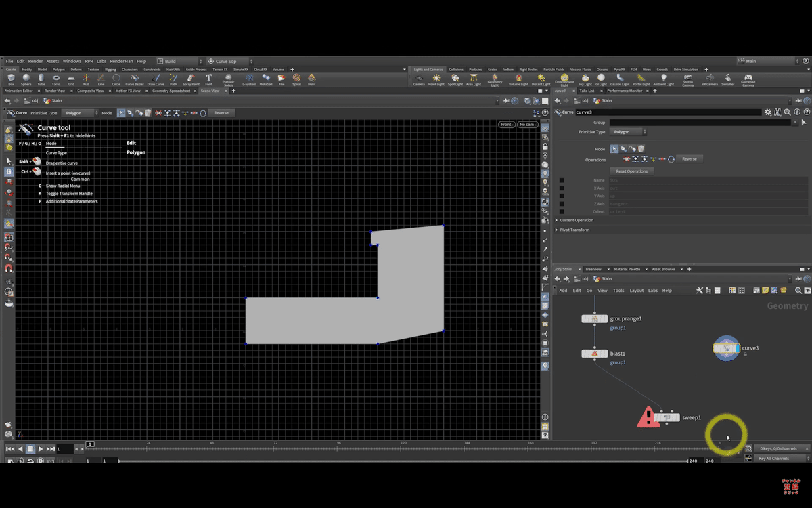This screenshot has width=812, height=508.
Task: Toggle draw mode in parameter pane Mode
Action: click(x=623, y=148)
